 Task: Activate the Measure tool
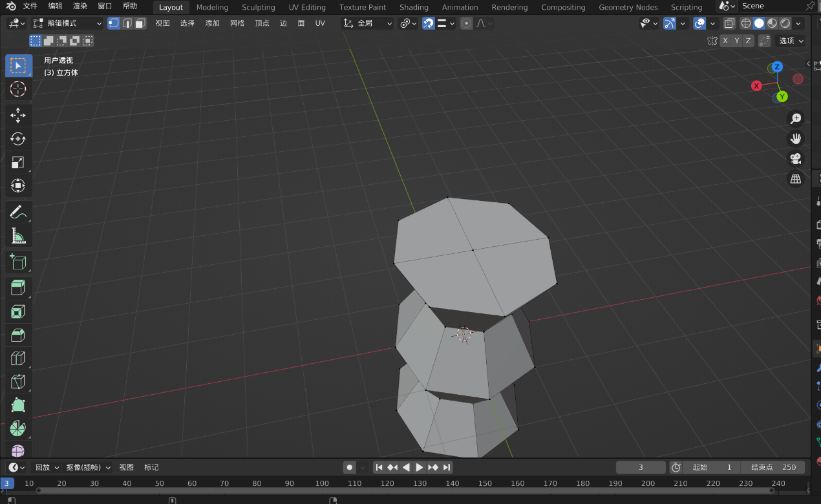(x=18, y=236)
